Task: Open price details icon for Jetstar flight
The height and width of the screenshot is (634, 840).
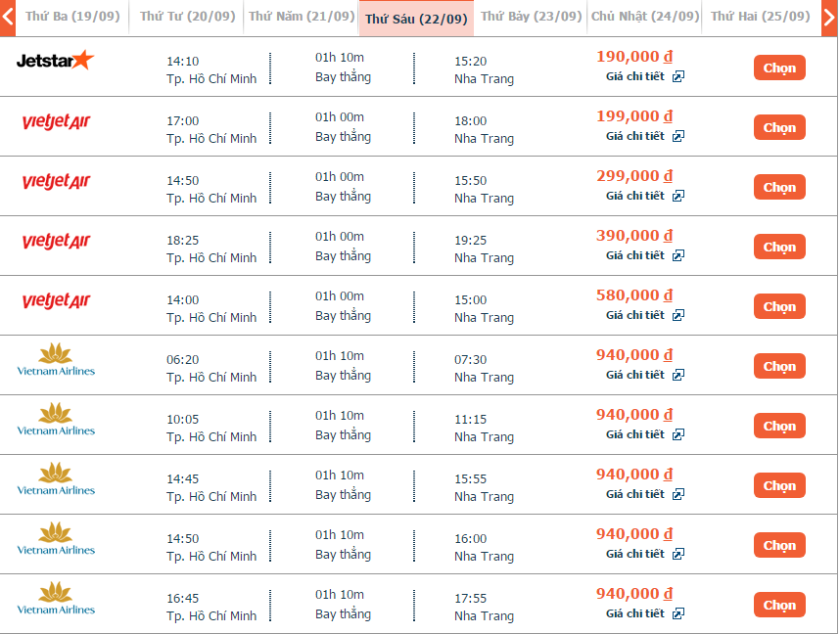Action: point(678,76)
